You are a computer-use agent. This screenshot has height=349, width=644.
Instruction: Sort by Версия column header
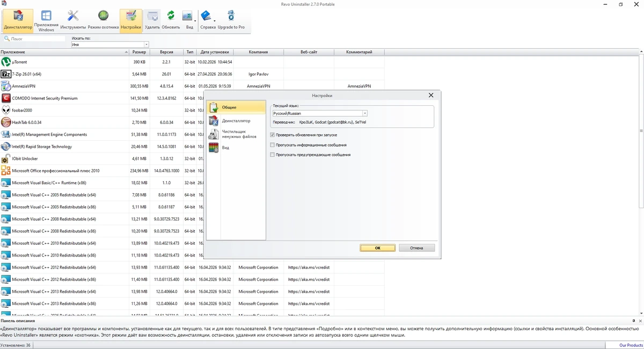click(166, 52)
